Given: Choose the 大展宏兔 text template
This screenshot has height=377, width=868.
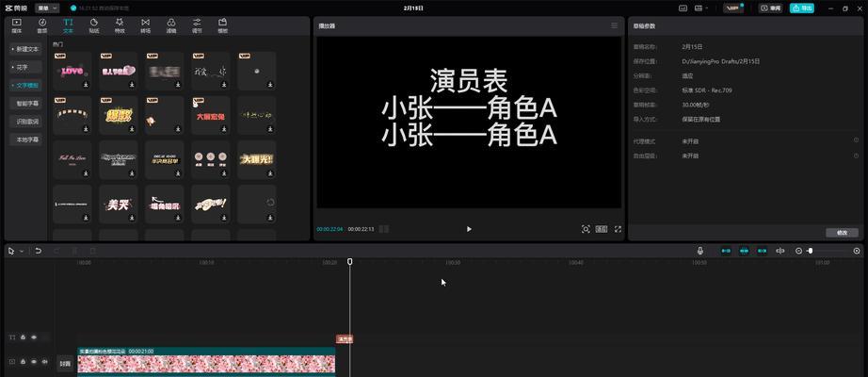Looking at the screenshot, I should tap(210, 115).
